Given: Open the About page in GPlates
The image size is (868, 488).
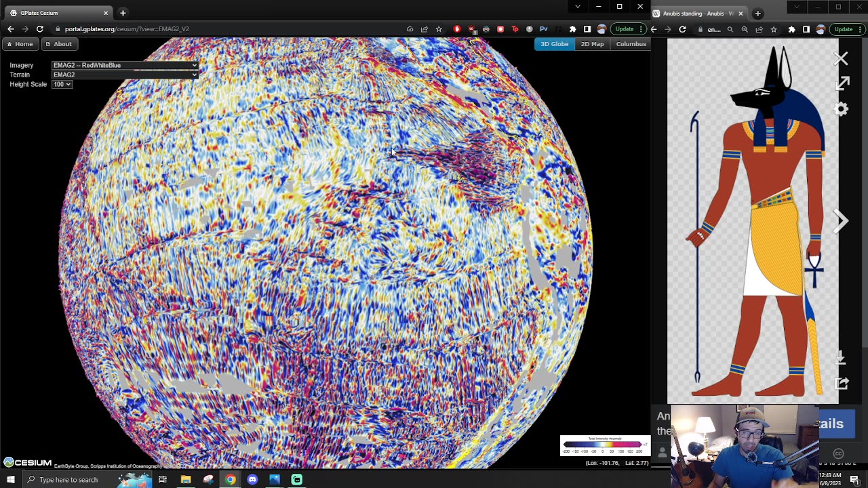Looking at the screenshot, I should (x=58, y=44).
